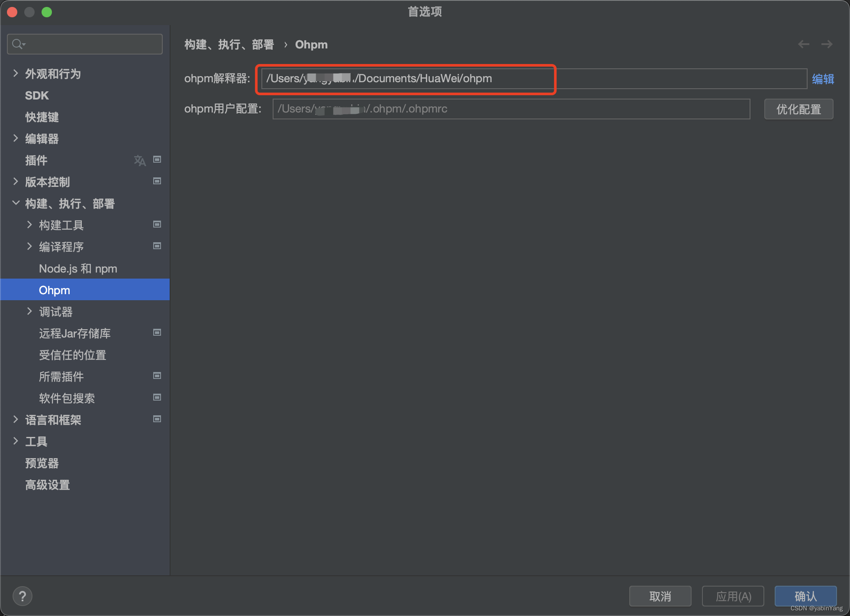Click the 编辑 link for ohpm interpreter

[823, 79]
